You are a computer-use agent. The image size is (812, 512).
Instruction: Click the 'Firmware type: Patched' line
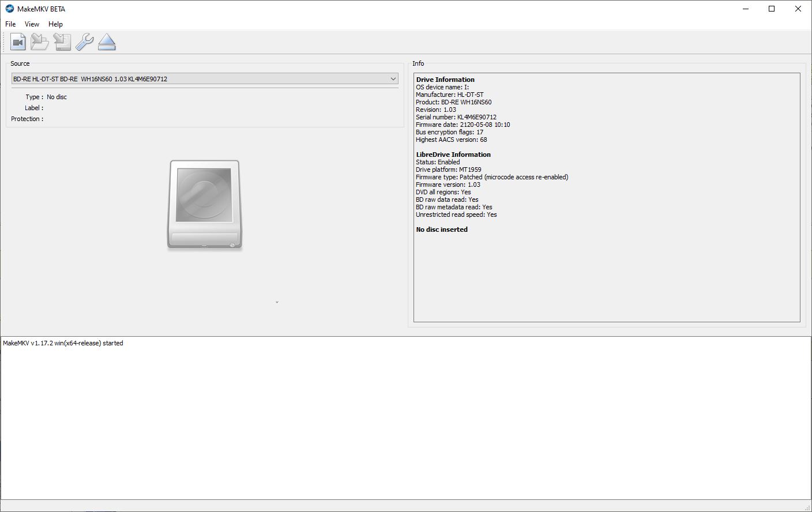492,177
